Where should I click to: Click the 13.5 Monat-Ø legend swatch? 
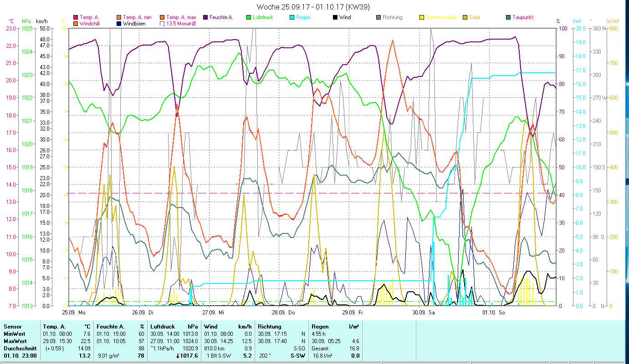click(x=162, y=23)
